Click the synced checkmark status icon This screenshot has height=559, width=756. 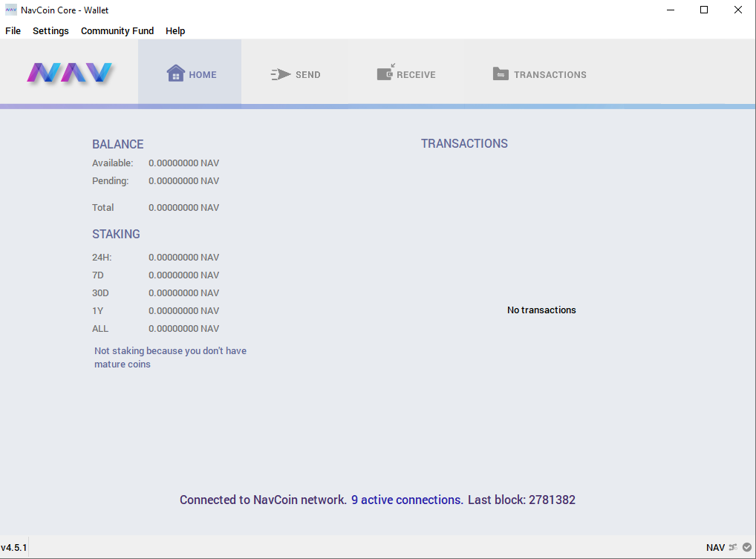coord(747,547)
